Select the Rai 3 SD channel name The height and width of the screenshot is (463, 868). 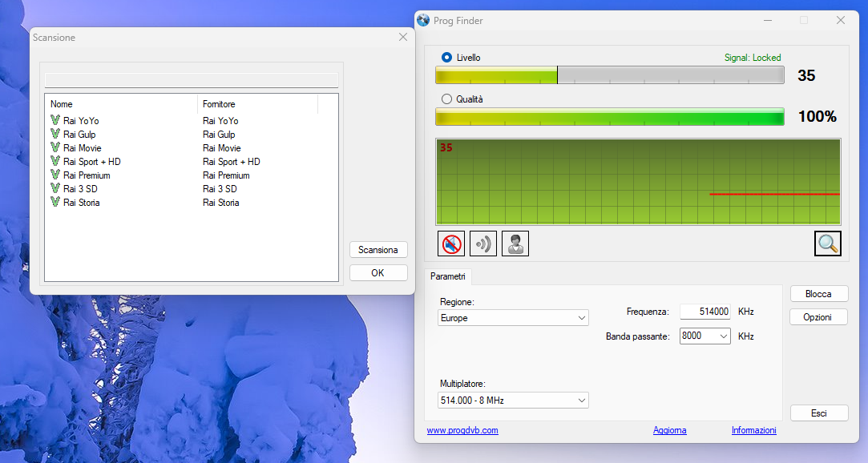pos(80,188)
